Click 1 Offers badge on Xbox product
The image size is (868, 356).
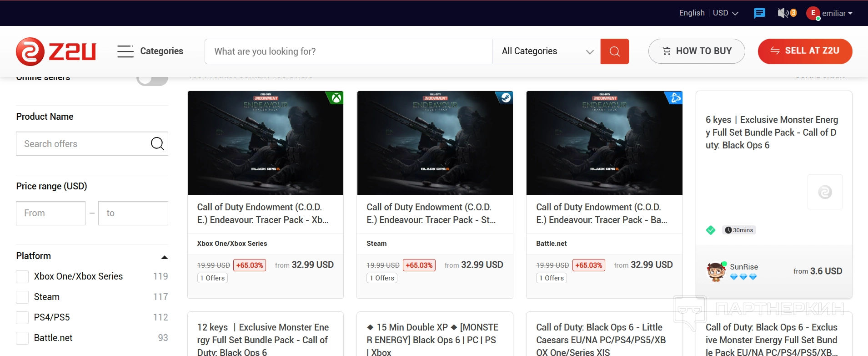[212, 278]
